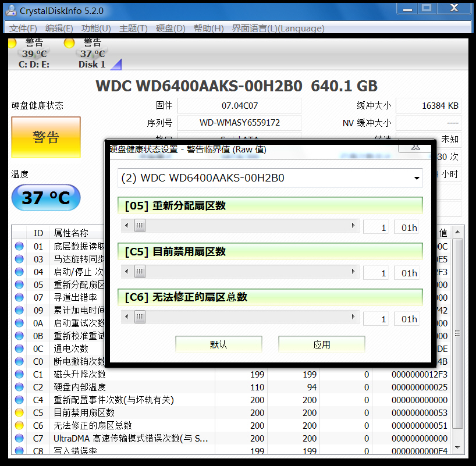
Task: Click the blue status dot for attribute 09
Action: 19,310
